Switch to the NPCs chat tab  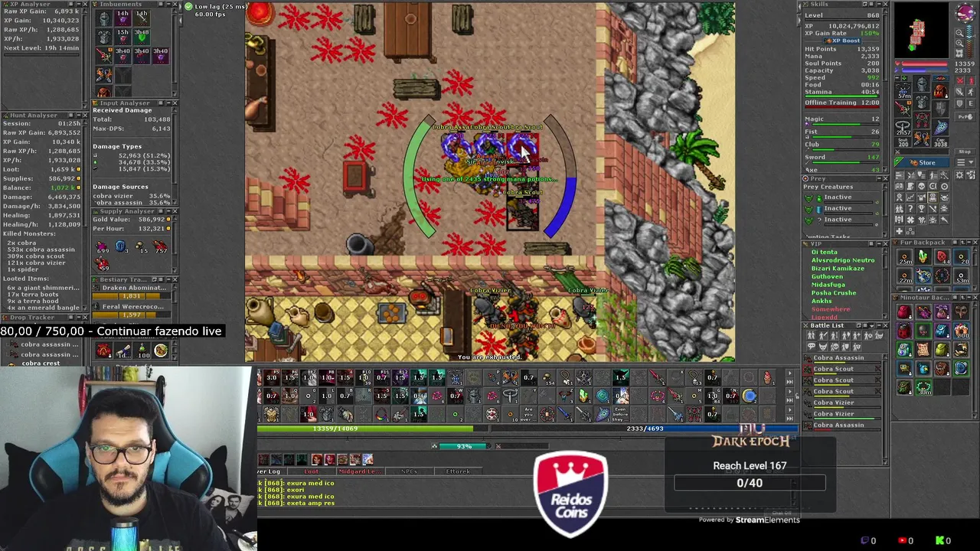click(408, 471)
